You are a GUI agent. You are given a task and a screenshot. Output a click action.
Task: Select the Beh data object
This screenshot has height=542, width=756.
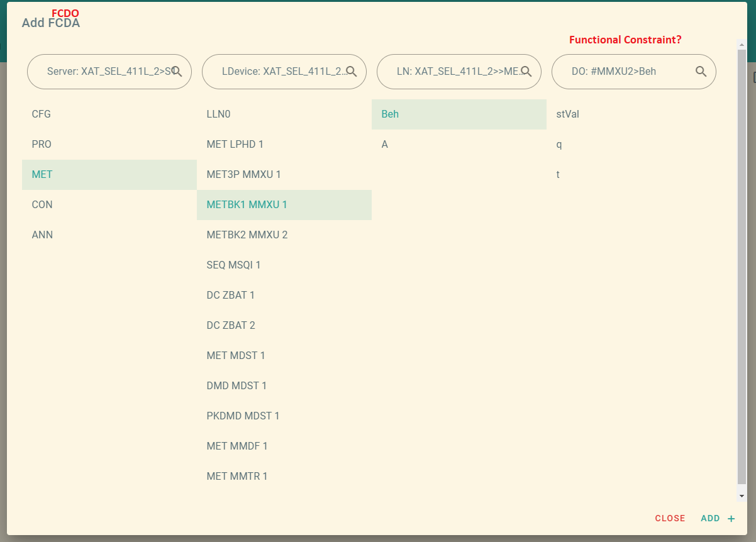point(459,114)
